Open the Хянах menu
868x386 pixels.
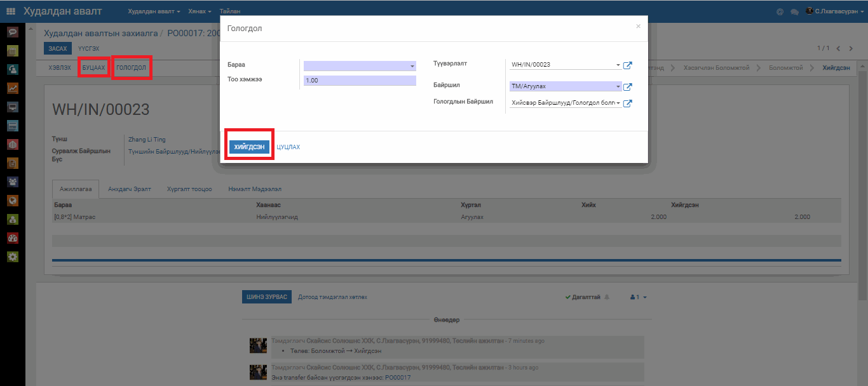point(200,12)
